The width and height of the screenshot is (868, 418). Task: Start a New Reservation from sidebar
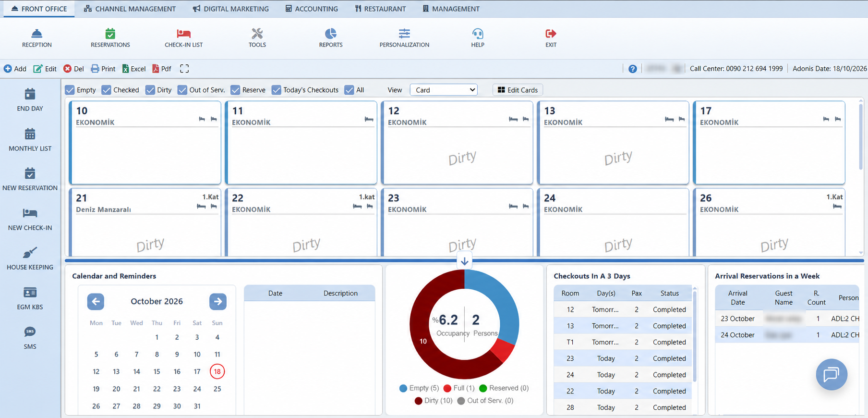30,179
